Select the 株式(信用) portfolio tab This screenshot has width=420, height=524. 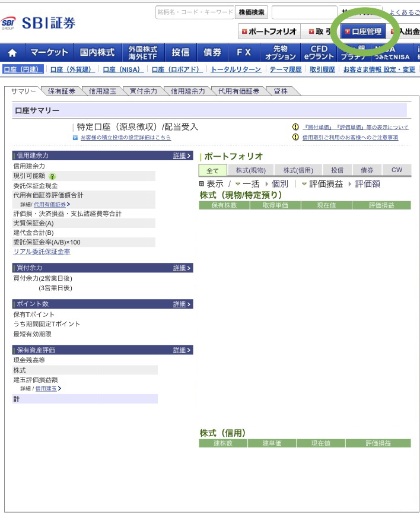pyautogui.click(x=298, y=170)
